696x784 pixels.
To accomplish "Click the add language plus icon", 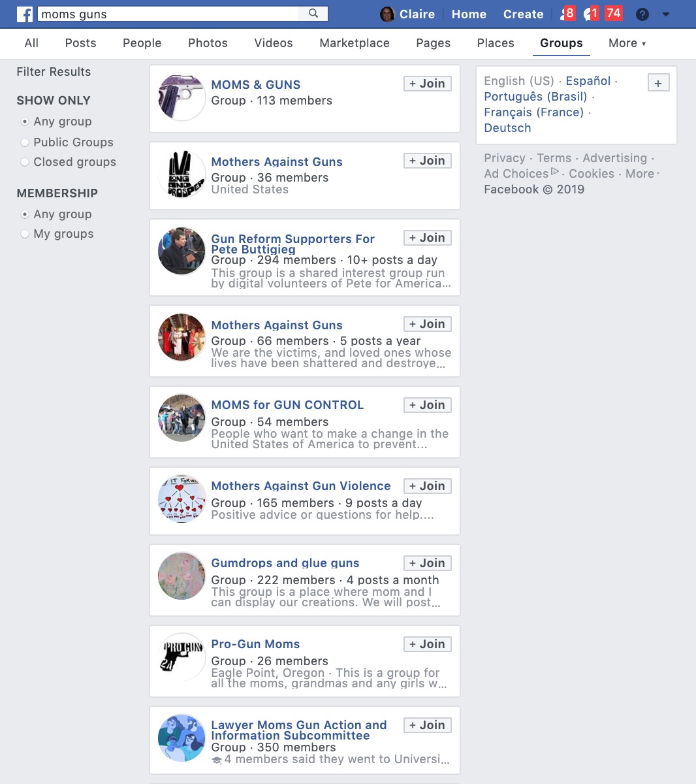I will [658, 83].
